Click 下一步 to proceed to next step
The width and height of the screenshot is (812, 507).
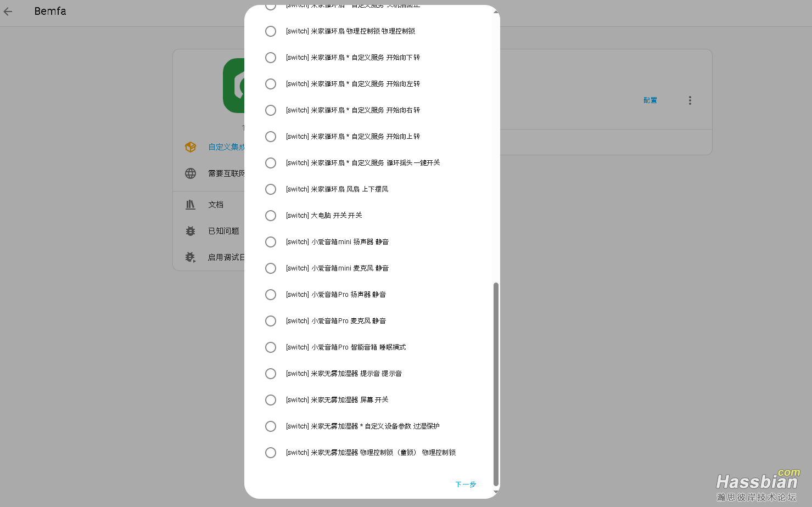pyautogui.click(x=466, y=485)
